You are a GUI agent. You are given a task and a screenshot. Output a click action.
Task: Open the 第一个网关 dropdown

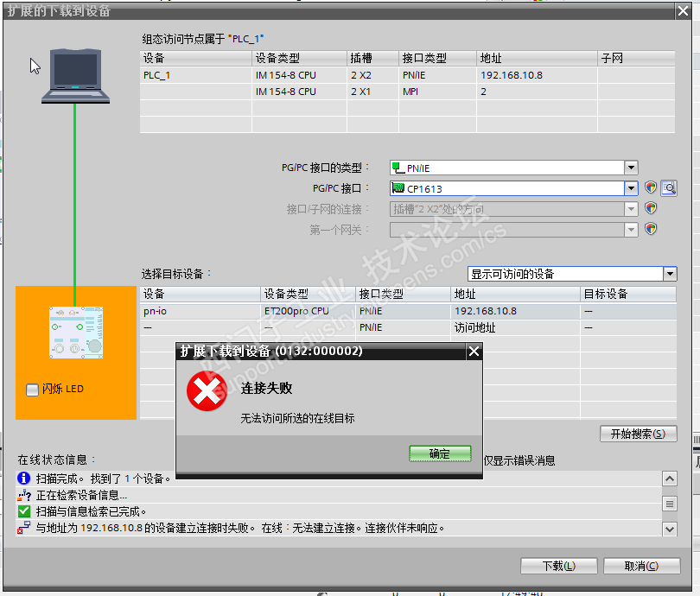[630, 229]
